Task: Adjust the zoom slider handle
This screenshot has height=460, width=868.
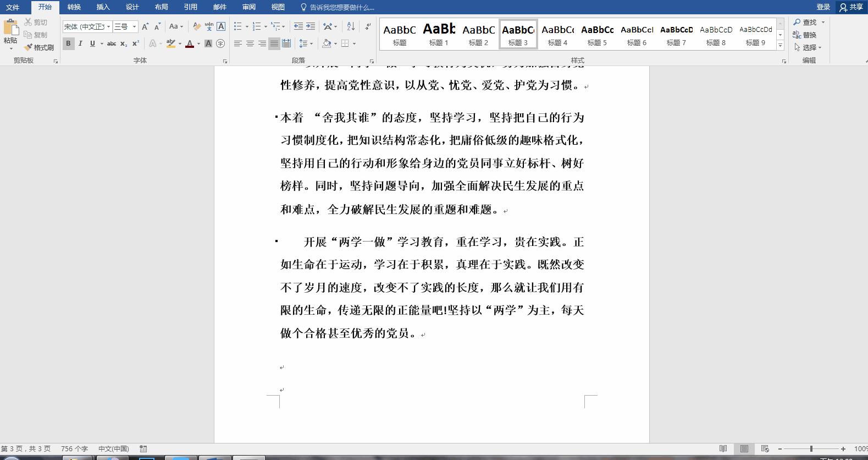Action: tap(811, 449)
